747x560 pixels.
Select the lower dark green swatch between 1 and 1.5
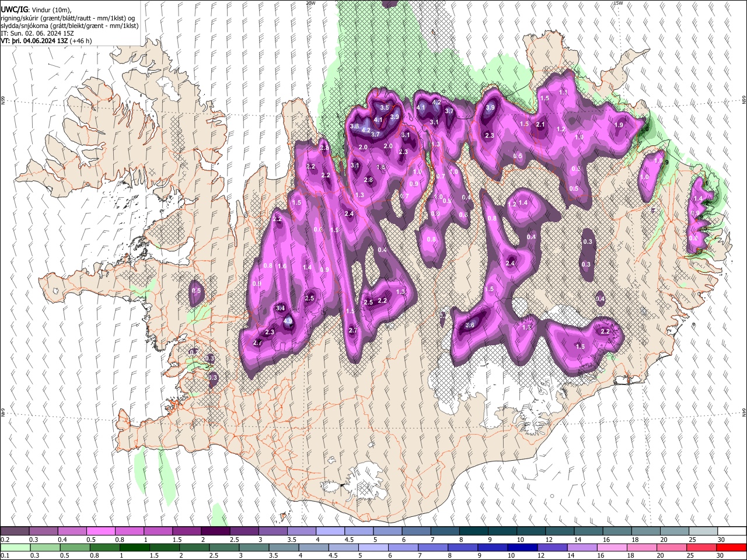click(134, 547)
